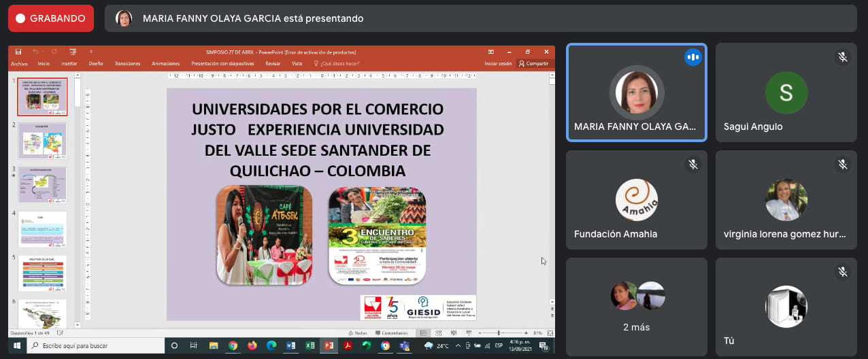868x359 pixels.
Task: Click the '¿Qué desea hacer?' search box
Action: [x=336, y=63]
